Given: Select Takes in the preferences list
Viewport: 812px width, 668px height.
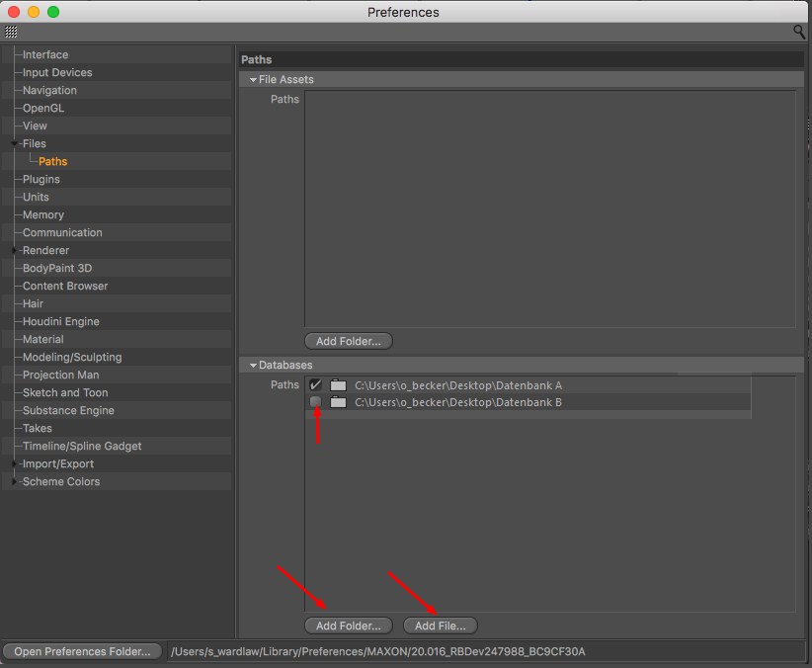Looking at the screenshot, I should pyautogui.click(x=37, y=428).
